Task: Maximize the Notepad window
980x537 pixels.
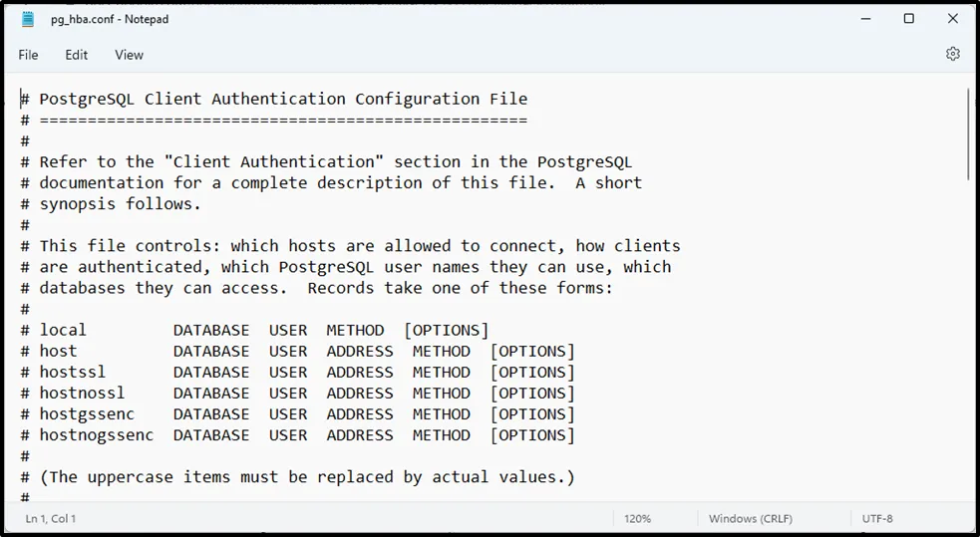Action: 909,19
